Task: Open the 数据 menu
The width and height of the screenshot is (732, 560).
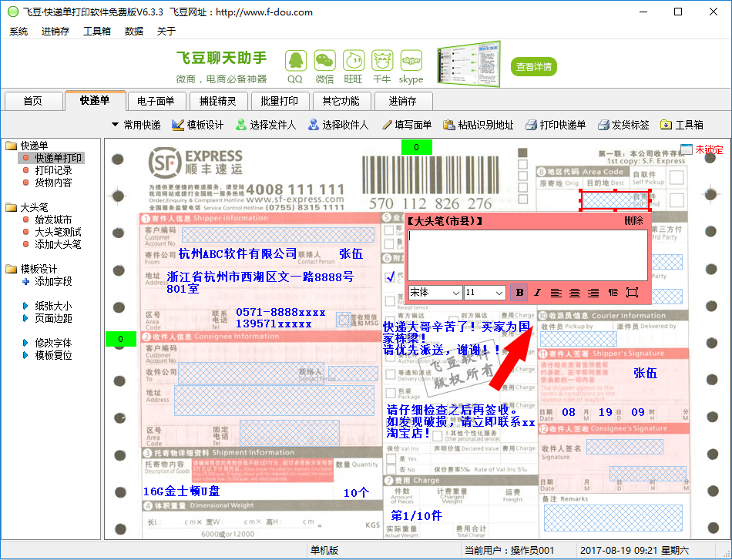Action: pyautogui.click(x=134, y=32)
